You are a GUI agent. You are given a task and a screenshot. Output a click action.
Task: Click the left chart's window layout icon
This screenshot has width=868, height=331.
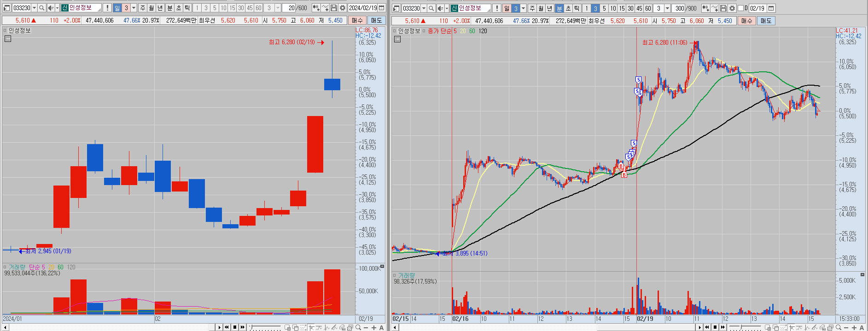point(6,8)
